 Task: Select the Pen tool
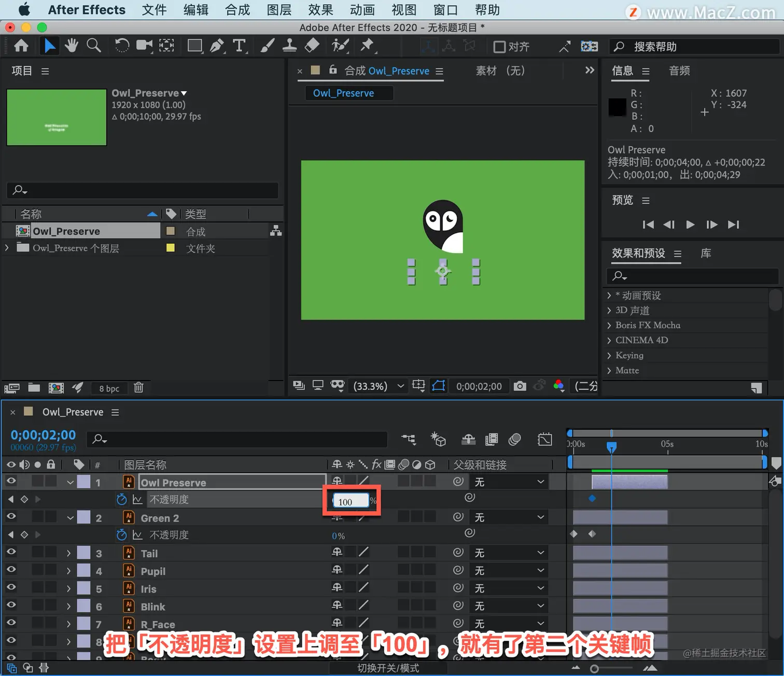pyautogui.click(x=217, y=46)
